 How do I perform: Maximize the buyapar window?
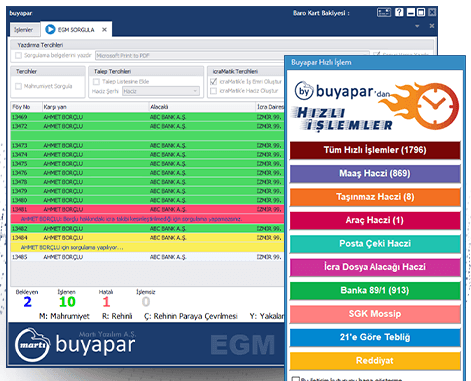421,13
